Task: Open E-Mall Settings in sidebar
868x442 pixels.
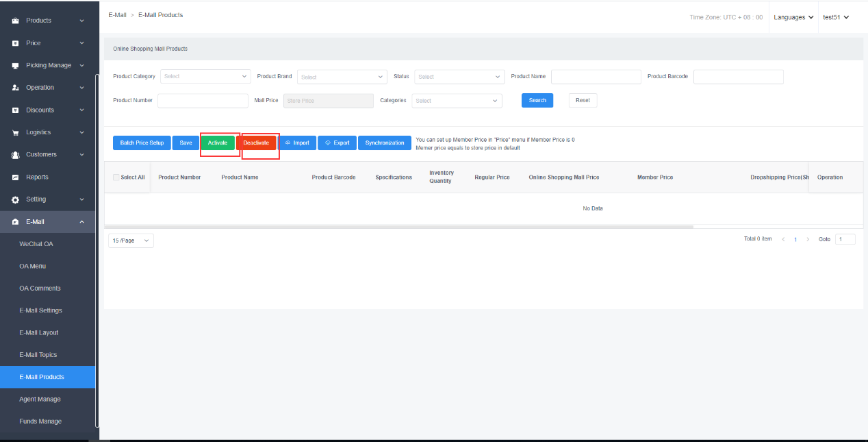Action: coord(40,310)
